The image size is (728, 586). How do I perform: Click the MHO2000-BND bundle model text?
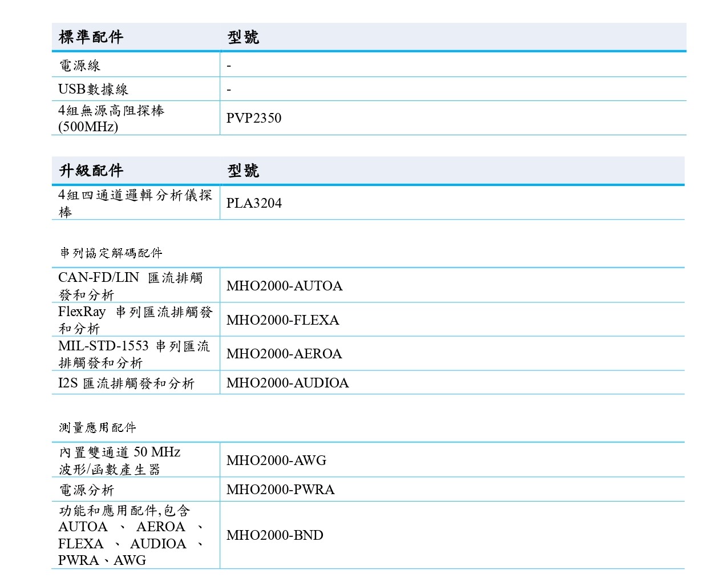[x=274, y=535]
